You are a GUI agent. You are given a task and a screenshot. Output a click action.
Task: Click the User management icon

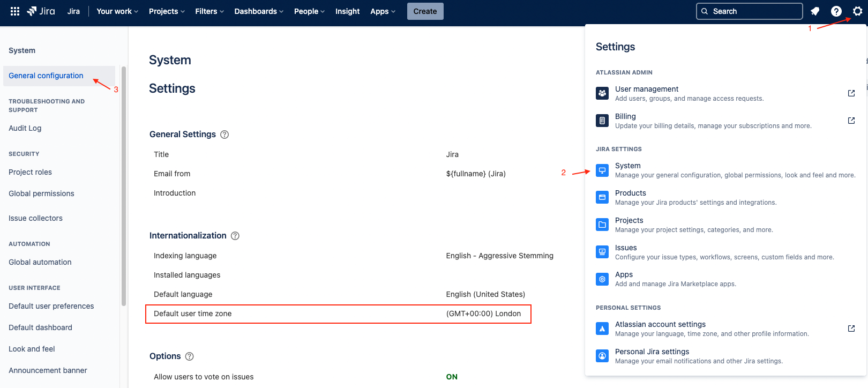pos(602,93)
